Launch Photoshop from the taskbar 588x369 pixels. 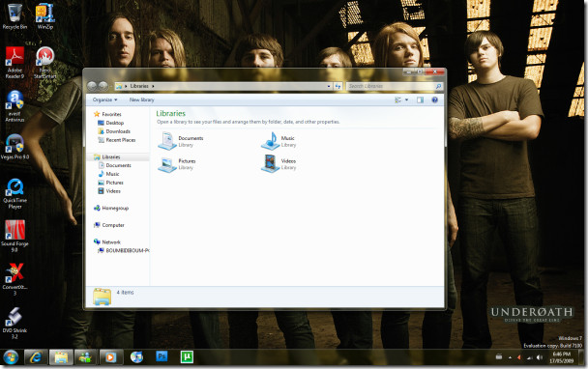(x=162, y=356)
